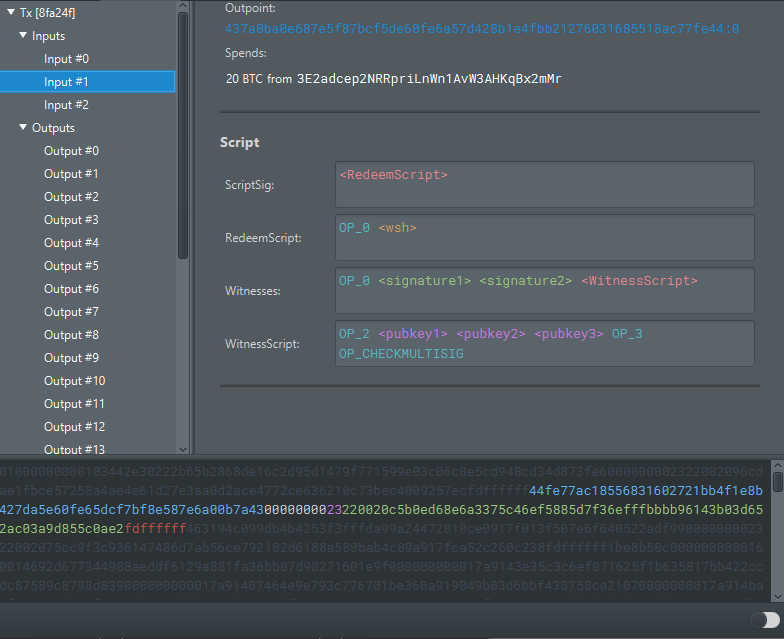Click OP_CHECKMULTISIG in WitnessScript box

[x=402, y=354]
